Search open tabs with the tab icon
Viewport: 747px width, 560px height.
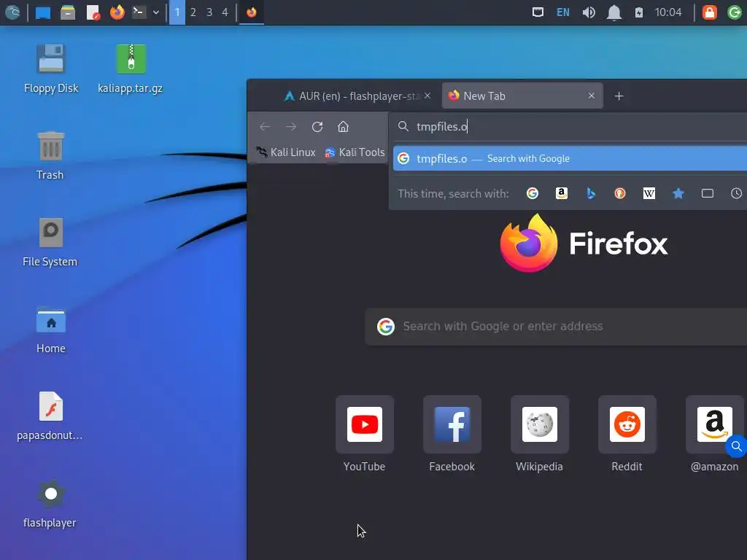708,193
